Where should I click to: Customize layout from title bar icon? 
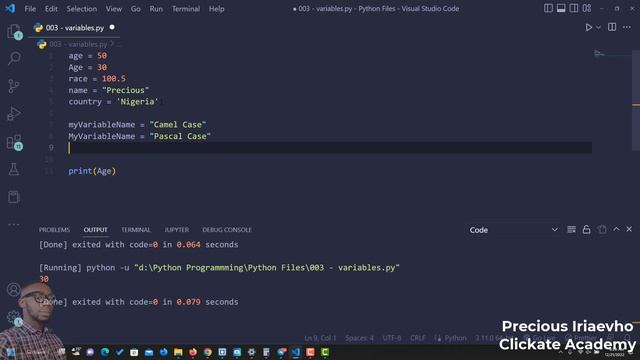point(587,8)
